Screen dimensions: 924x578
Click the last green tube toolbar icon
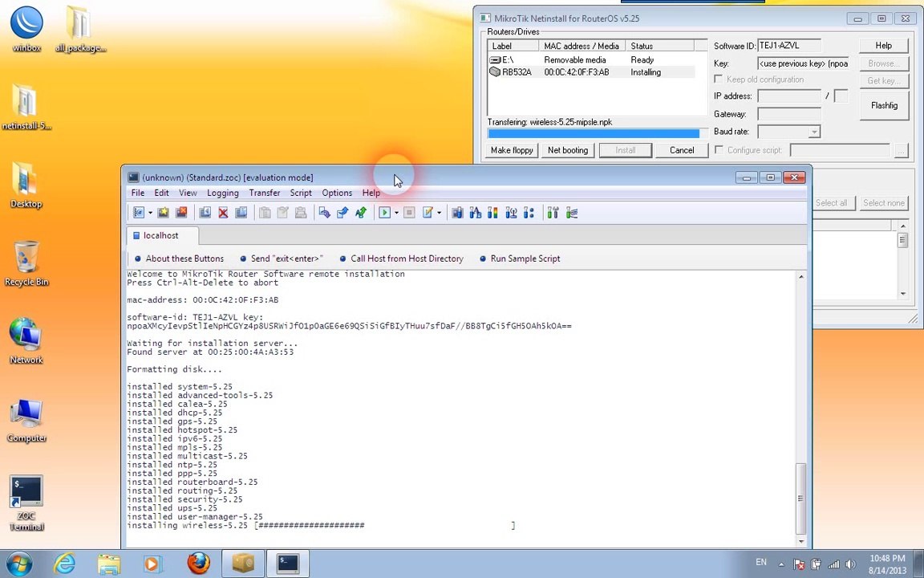coord(572,213)
